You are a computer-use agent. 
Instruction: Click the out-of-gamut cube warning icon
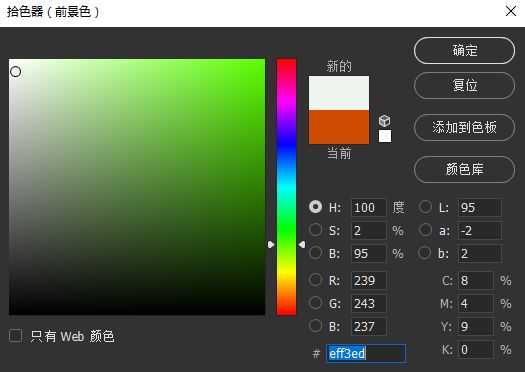384,121
